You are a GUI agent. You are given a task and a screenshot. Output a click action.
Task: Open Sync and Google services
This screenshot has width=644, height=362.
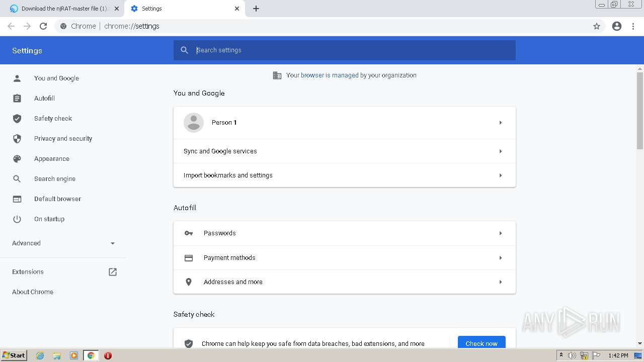tap(345, 151)
